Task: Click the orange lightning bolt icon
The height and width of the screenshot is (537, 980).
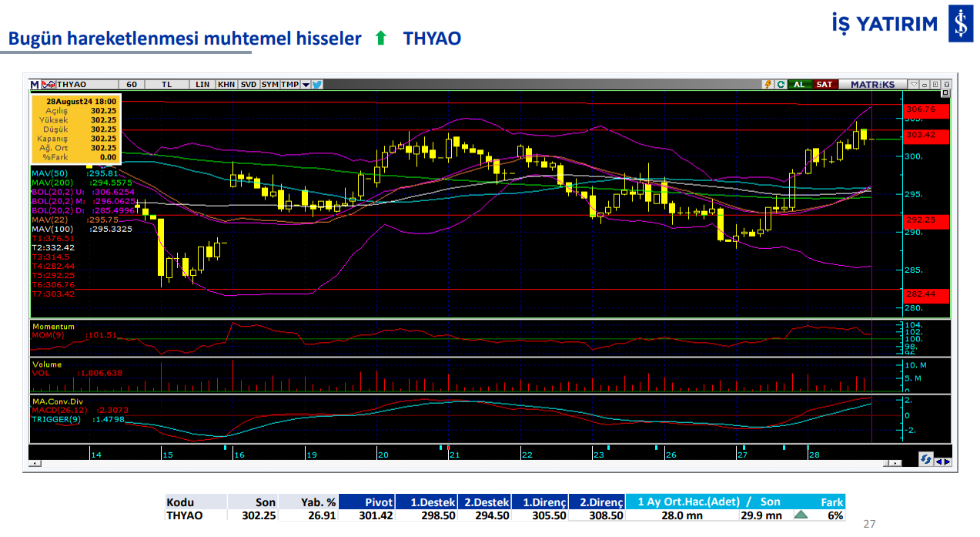Action: [768, 84]
